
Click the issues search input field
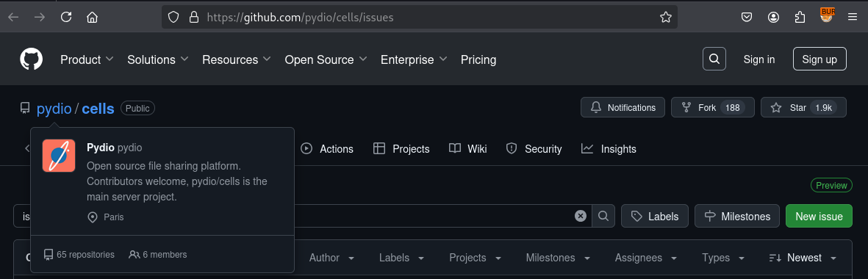tap(303, 216)
